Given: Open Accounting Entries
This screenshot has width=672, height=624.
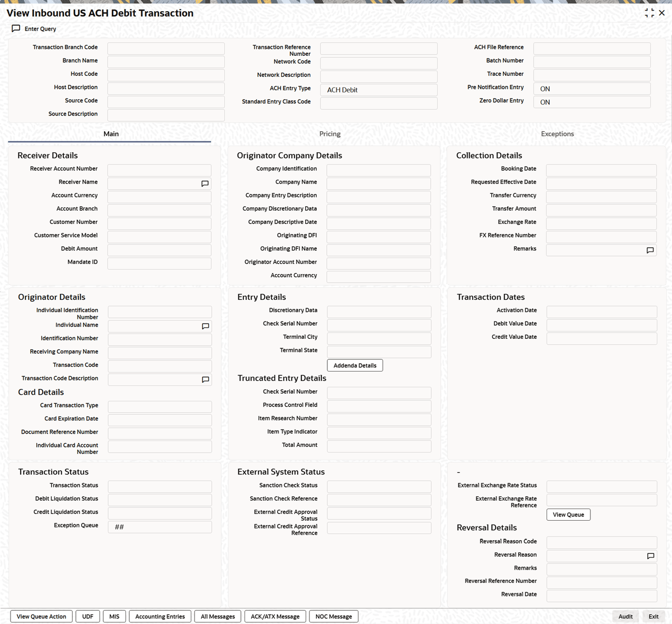Looking at the screenshot, I should (x=160, y=616).
